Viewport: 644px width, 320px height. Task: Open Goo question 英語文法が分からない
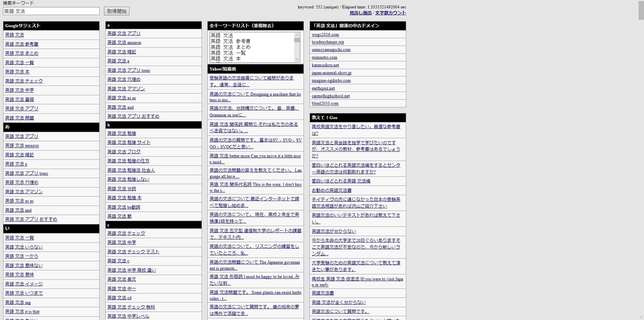(334, 231)
